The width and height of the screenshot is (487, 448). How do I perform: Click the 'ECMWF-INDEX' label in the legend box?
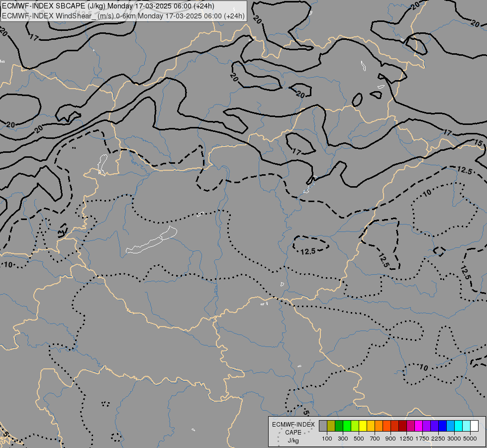[x=293, y=425]
